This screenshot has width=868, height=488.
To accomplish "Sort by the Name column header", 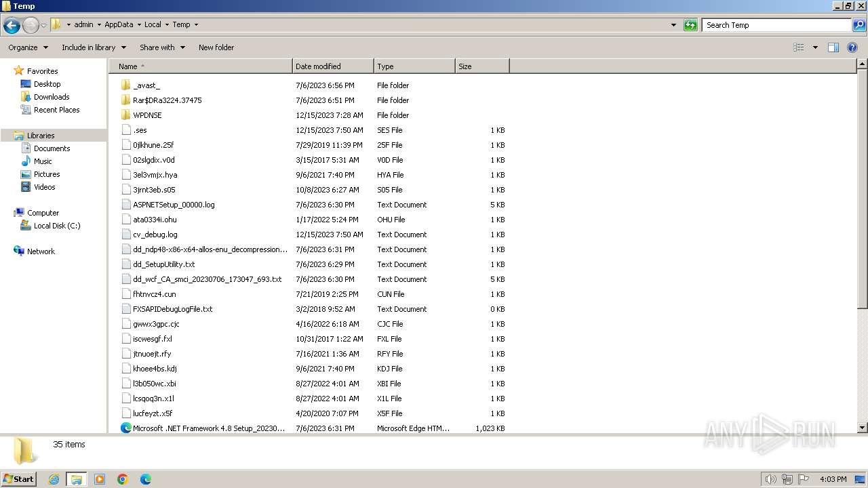I will pyautogui.click(x=201, y=66).
